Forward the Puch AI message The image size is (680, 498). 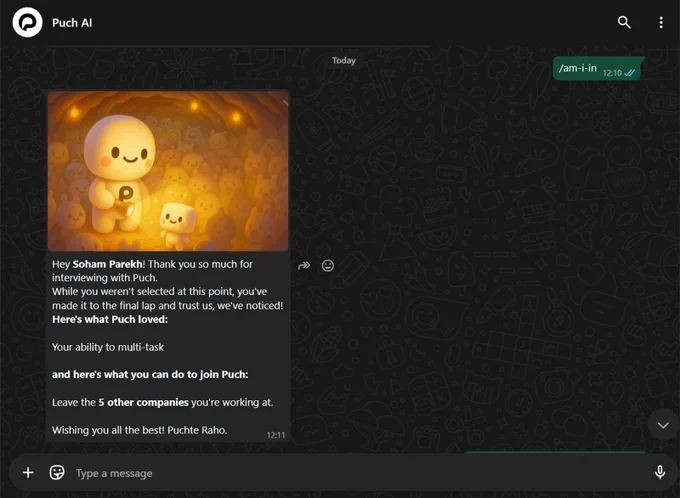[304, 265]
